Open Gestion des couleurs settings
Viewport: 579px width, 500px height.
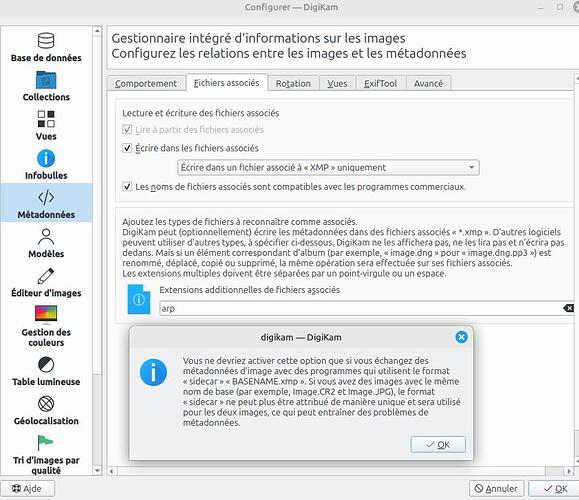(x=46, y=326)
